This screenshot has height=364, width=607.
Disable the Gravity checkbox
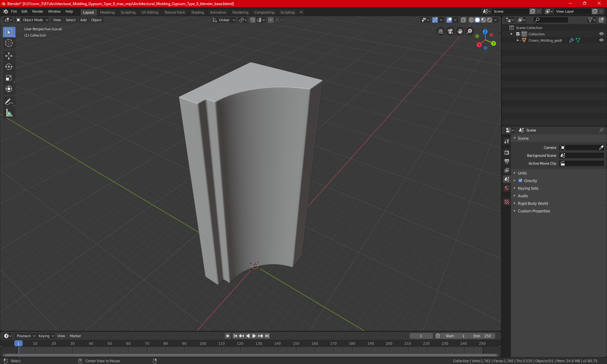click(x=520, y=181)
